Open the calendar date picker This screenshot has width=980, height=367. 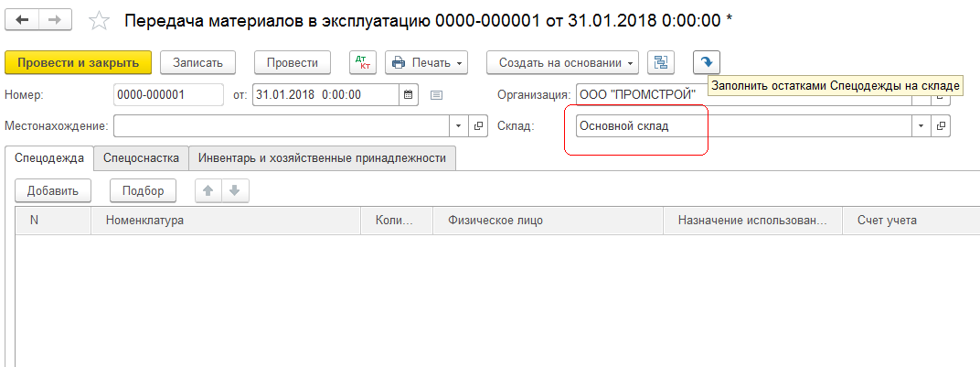410,94
